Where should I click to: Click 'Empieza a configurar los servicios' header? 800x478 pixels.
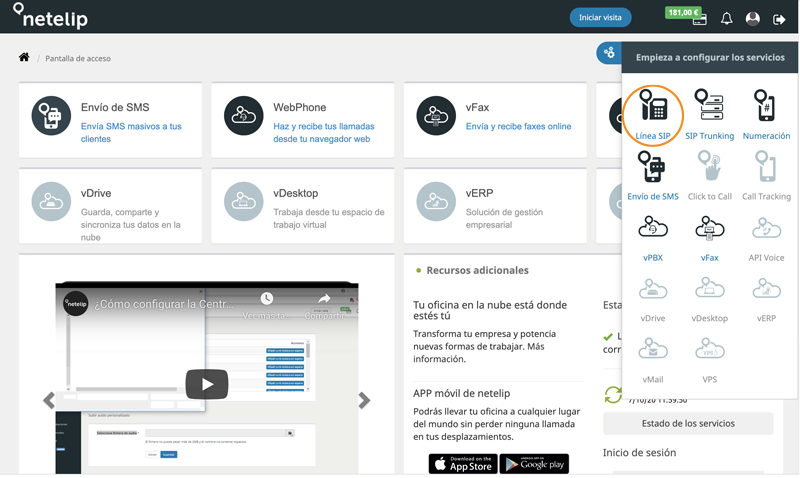[710, 58]
